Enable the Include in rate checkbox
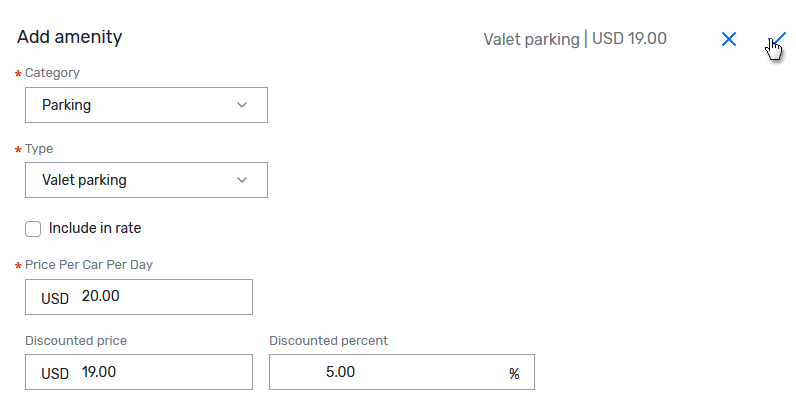Image resolution: width=796 pixels, height=409 pixels. (33, 228)
